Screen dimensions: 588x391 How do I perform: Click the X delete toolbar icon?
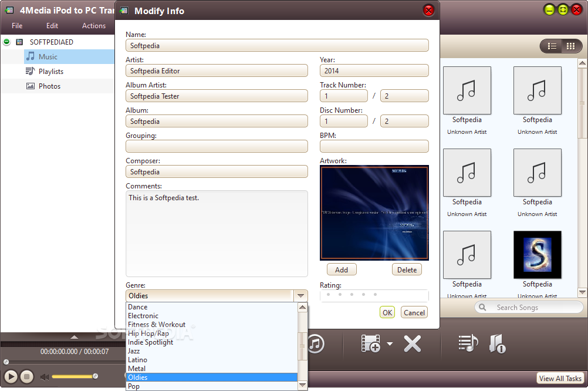tap(412, 343)
